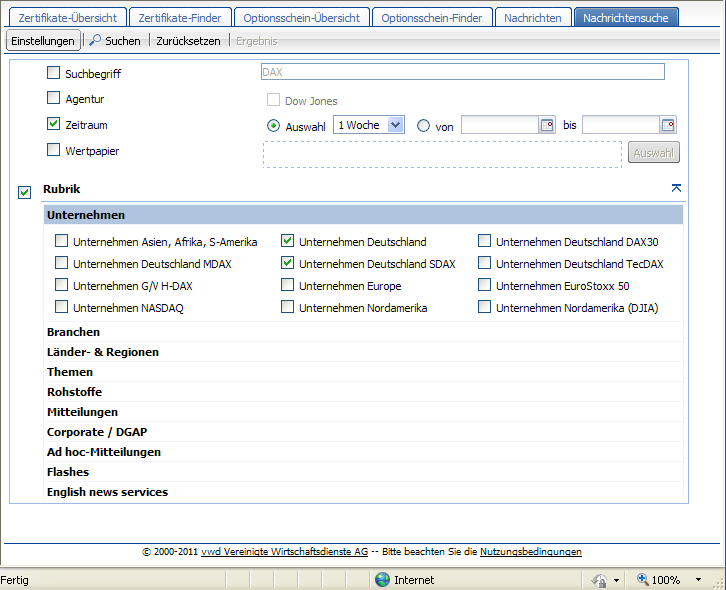Uncheck Unternehmen Deutschland SDAX
Viewport: 726px width, 590px height.
(x=288, y=263)
